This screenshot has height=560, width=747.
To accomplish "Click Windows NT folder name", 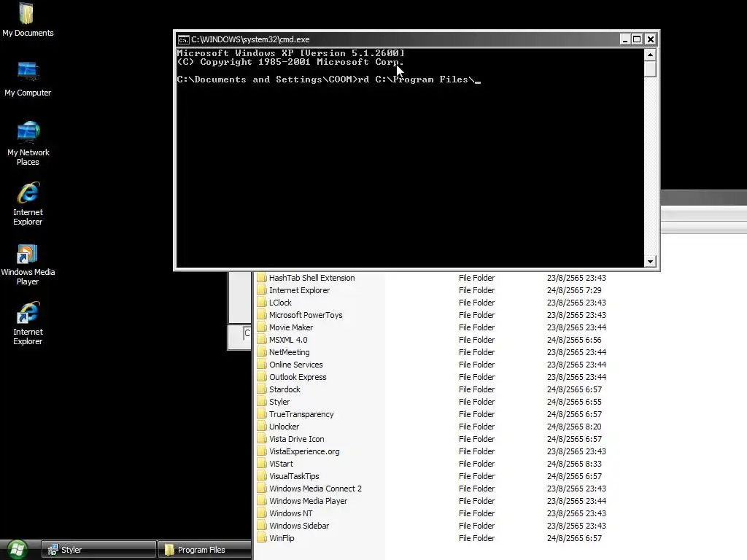I will coord(290,513).
